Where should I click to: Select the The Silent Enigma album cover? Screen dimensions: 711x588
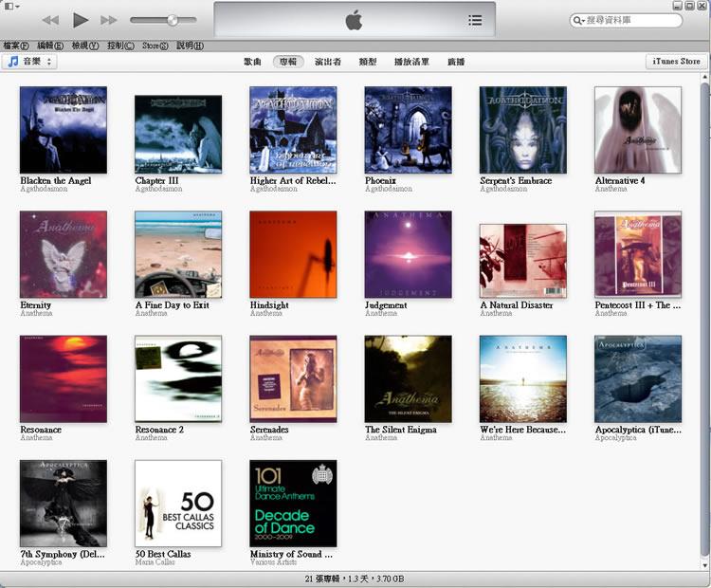pos(408,378)
